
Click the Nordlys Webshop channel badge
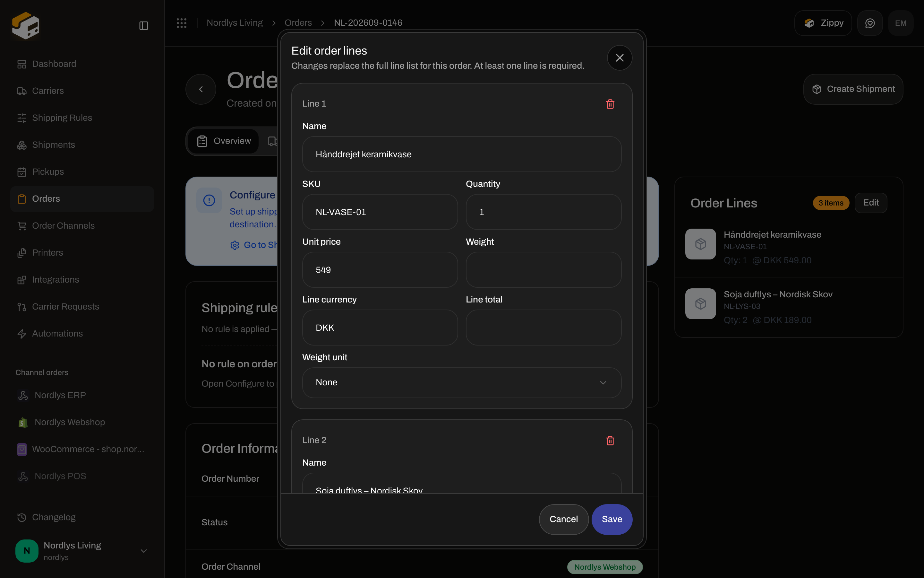pos(605,567)
